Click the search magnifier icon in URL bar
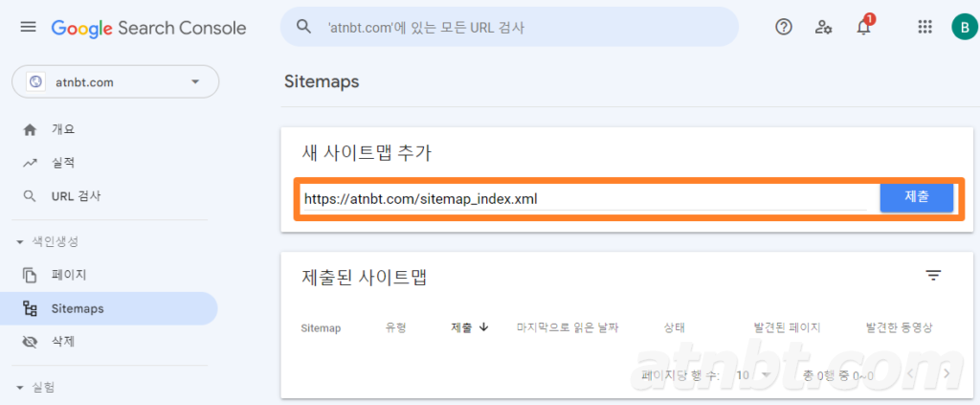 pyautogui.click(x=303, y=27)
